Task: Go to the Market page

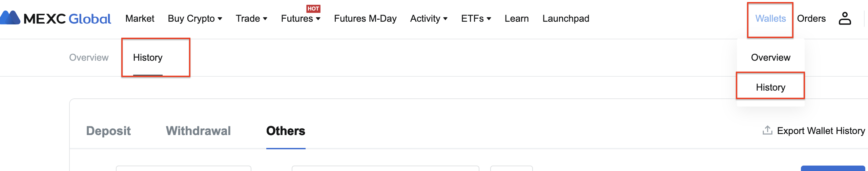Action: [x=140, y=18]
